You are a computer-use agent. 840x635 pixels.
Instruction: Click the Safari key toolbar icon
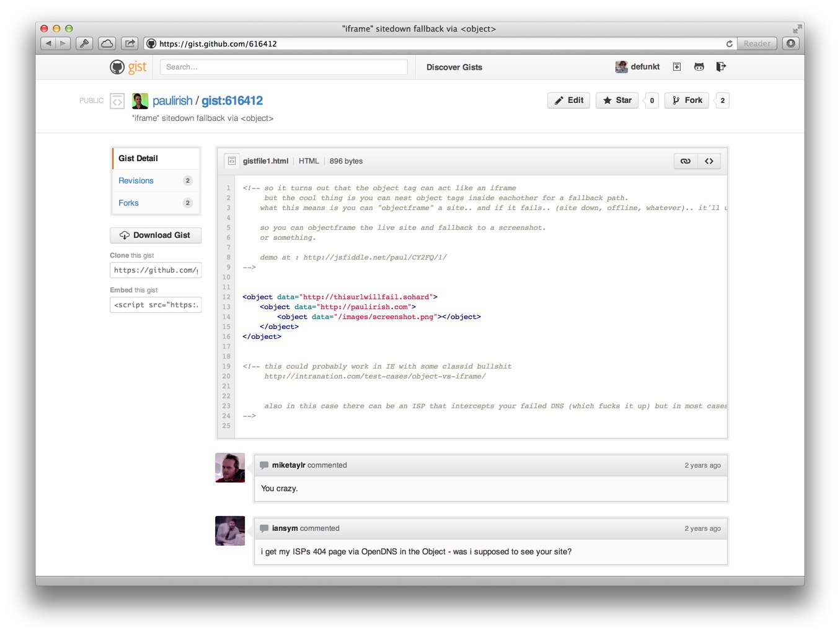point(84,43)
